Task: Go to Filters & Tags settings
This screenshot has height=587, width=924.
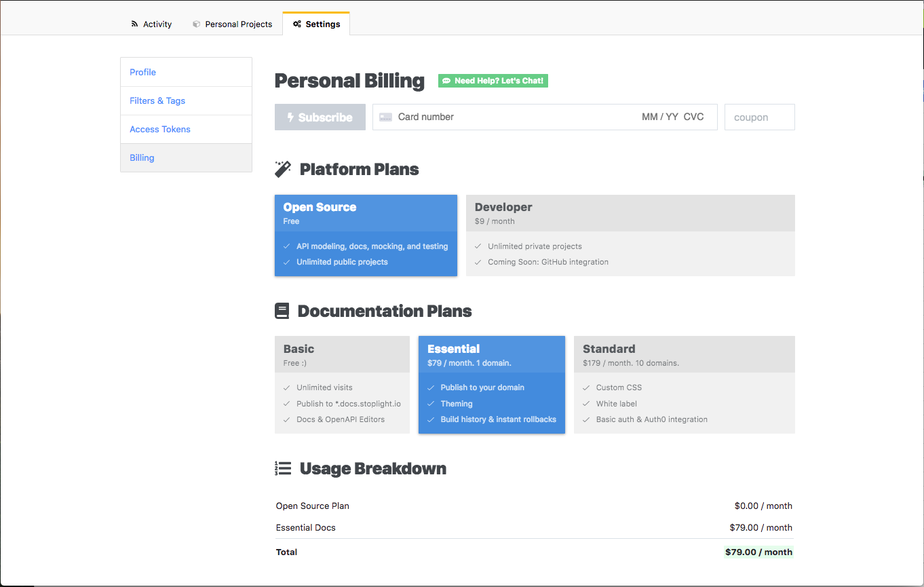Action: point(157,101)
